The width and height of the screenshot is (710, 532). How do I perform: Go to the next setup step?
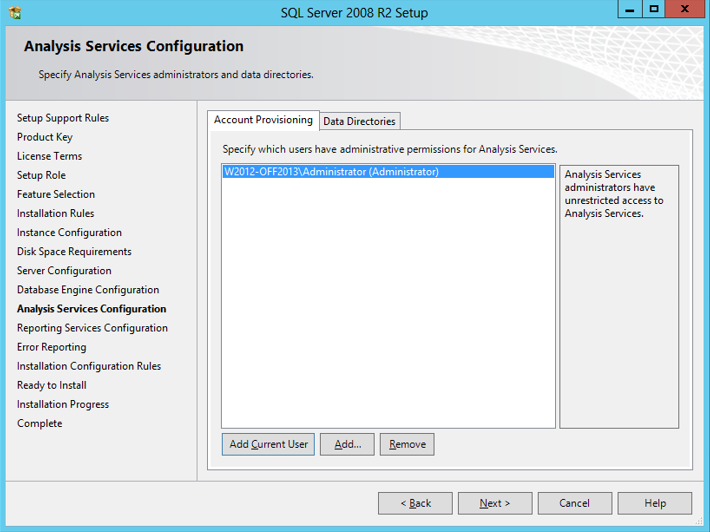coord(495,503)
